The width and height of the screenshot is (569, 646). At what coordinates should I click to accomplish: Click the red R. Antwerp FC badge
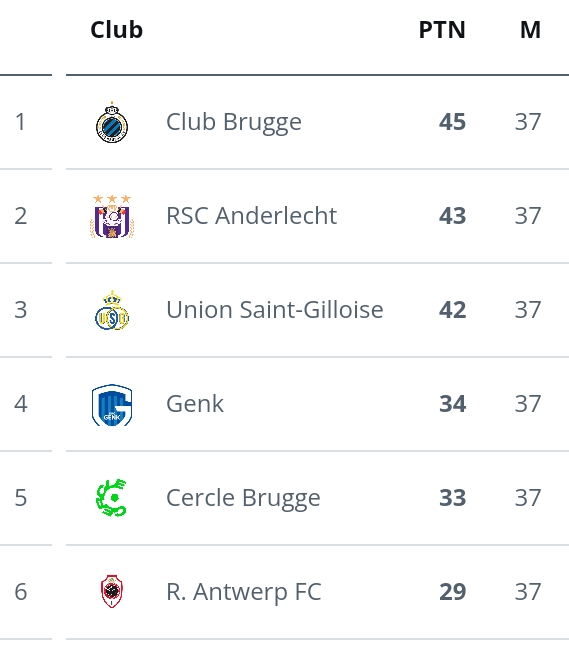112,592
